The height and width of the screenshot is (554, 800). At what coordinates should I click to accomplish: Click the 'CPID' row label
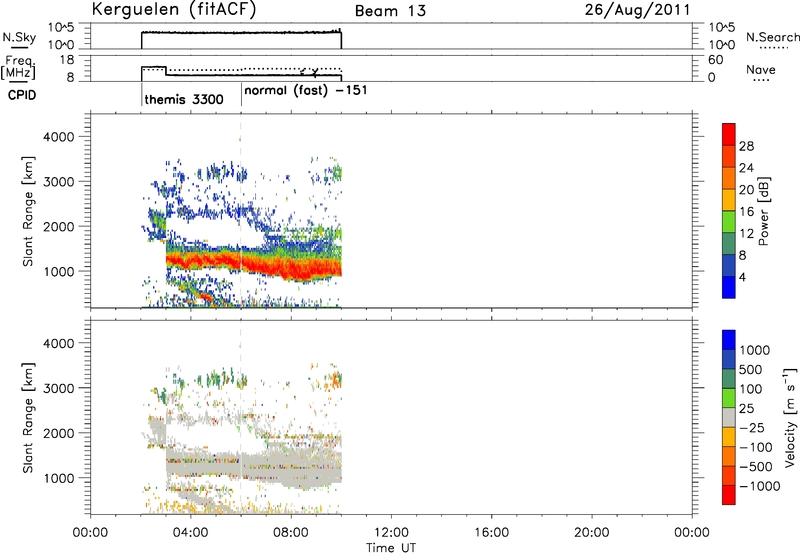click(x=22, y=95)
